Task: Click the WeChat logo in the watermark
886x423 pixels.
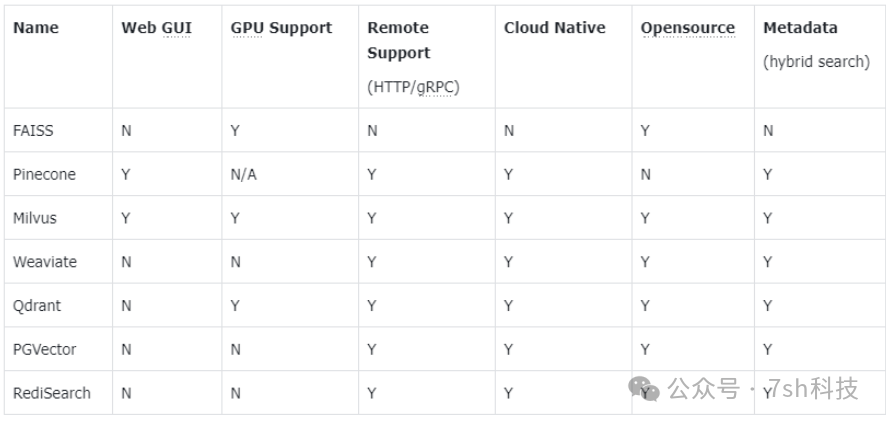Action: [645, 388]
